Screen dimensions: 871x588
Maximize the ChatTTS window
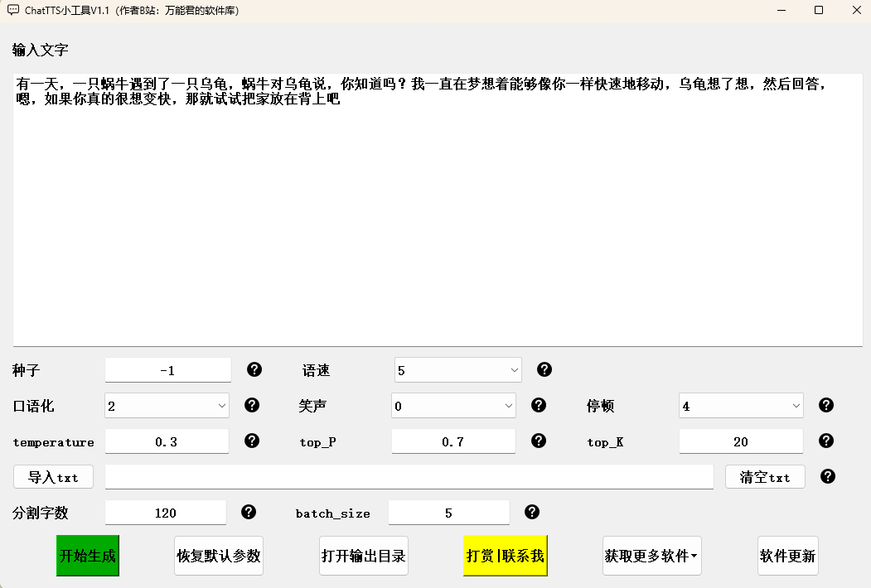coord(818,10)
